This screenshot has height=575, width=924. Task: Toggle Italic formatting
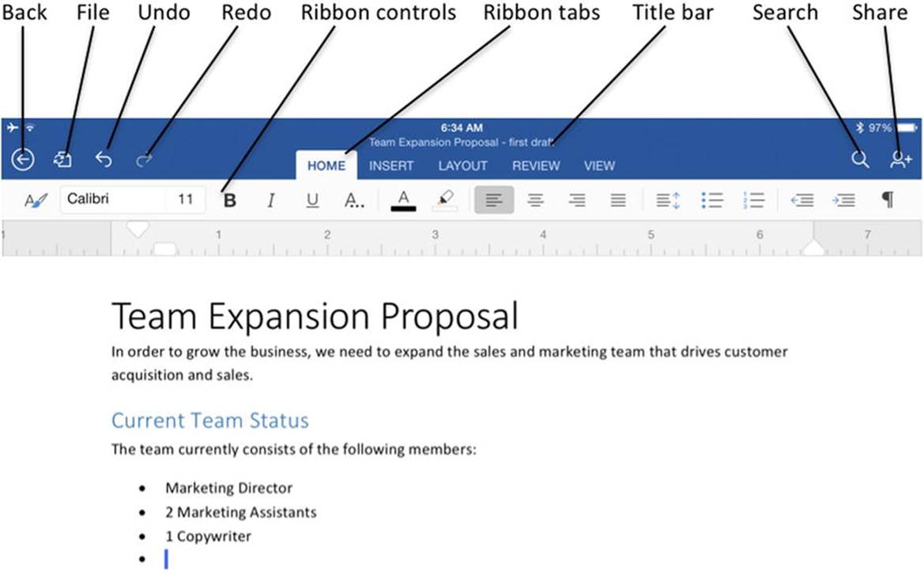[x=270, y=201]
